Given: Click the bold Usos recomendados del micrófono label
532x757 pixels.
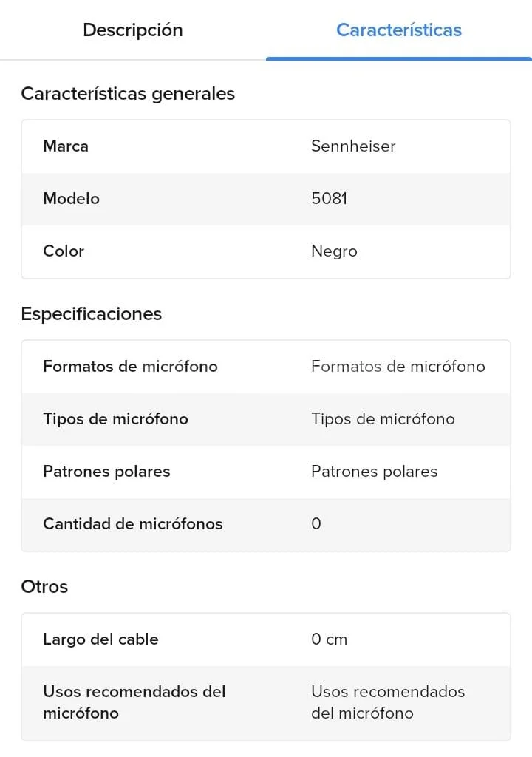Looking at the screenshot, I should point(134,702).
